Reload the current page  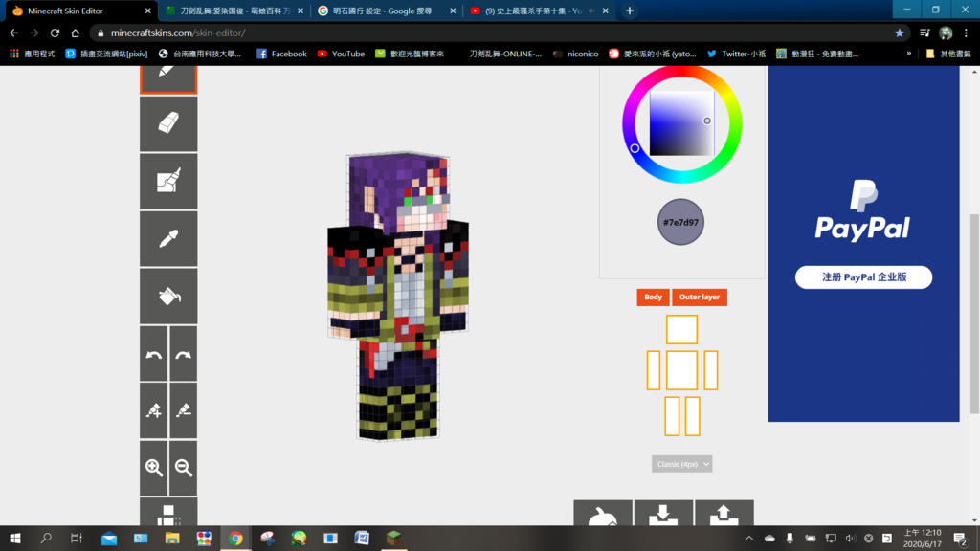point(55,33)
